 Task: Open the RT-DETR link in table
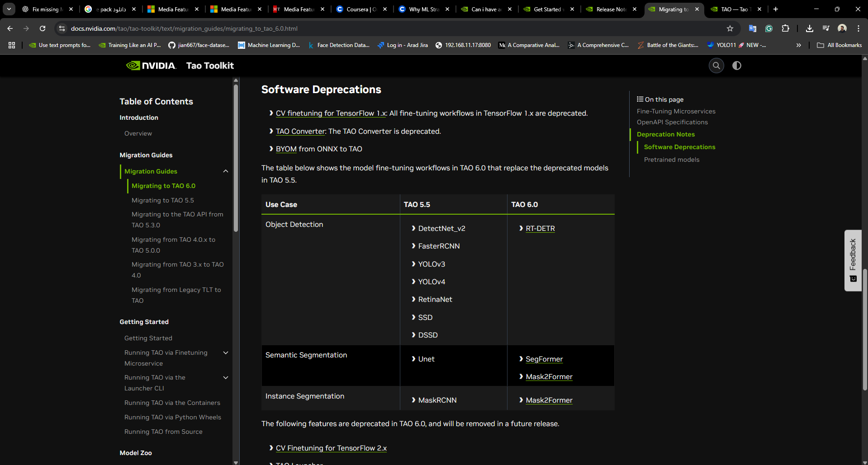coord(540,229)
